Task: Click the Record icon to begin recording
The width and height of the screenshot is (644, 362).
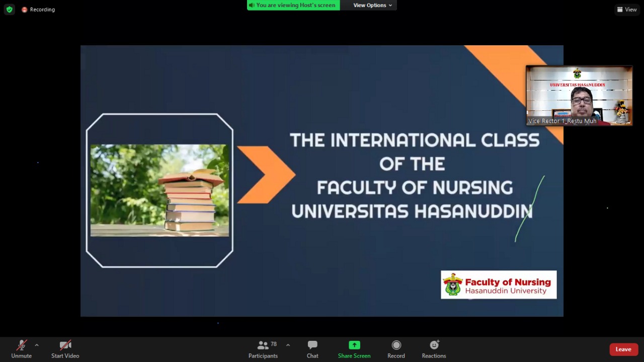Action: pos(396,349)
